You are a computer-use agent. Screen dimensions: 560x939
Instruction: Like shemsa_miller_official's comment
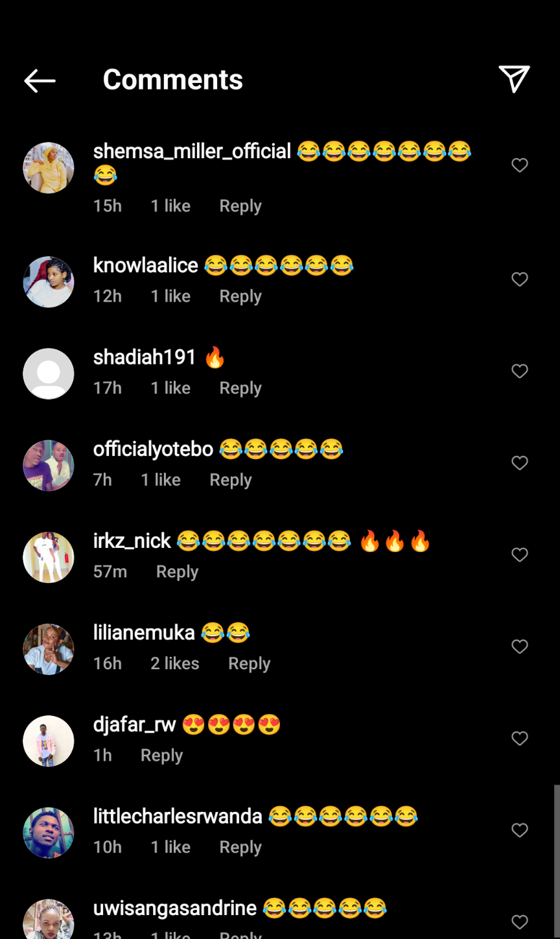[x=520, y=165]
